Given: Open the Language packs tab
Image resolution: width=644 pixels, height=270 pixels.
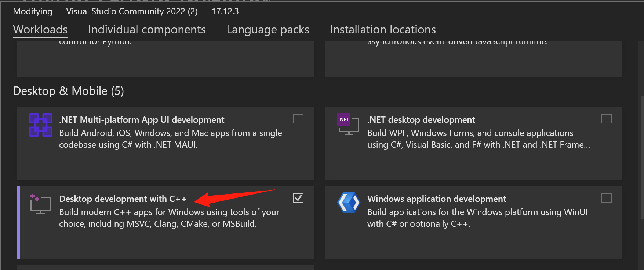Looking at the screenshot, I should (x=268, y=29).
